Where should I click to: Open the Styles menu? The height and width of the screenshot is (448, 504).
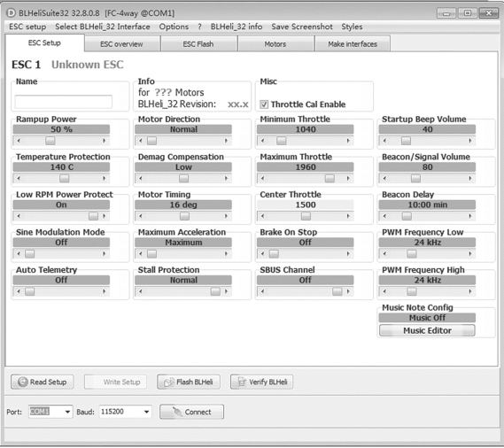tap(352, 27)
